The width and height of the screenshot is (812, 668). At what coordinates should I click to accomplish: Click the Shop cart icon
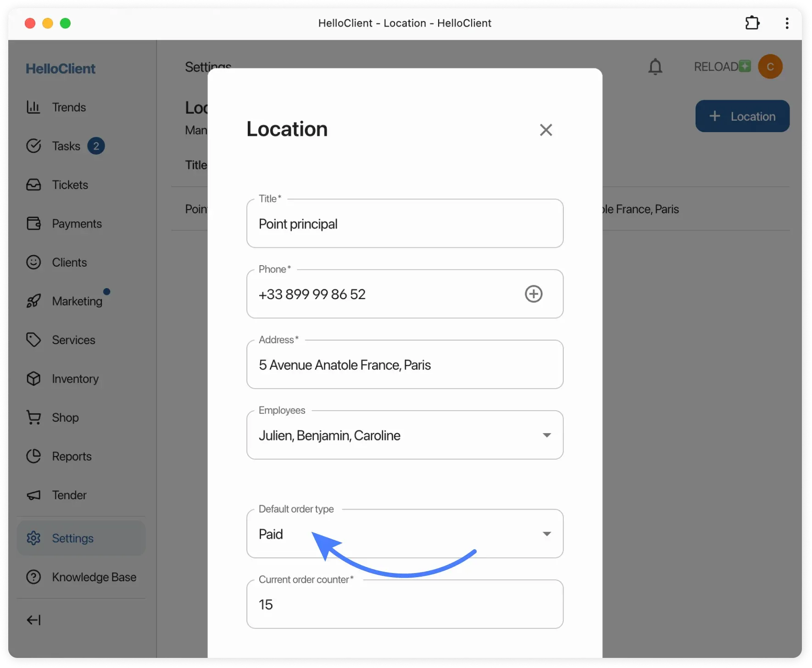34,417
